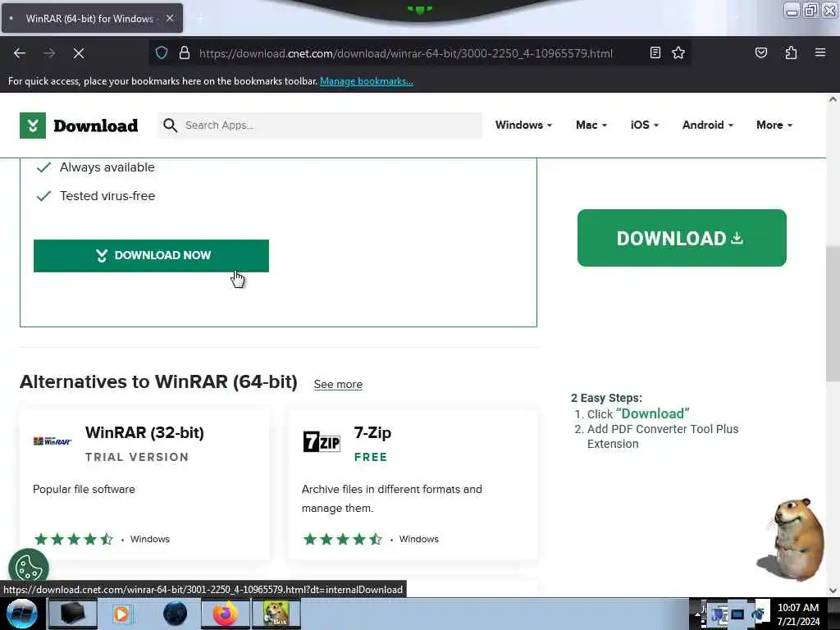The image size is (840, 630).
Task: Expand the Android category dropdown
Action: (708, 125)
